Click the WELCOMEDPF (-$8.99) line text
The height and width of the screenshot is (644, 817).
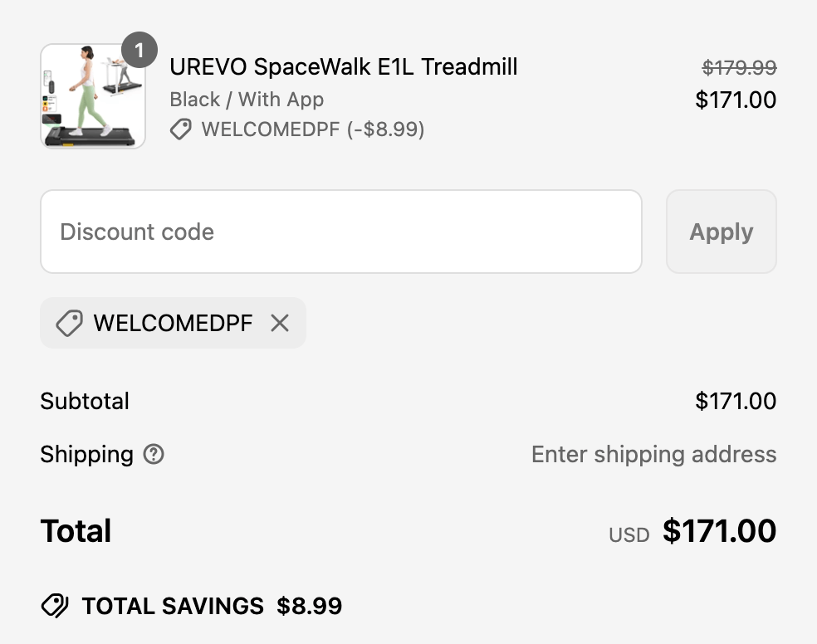tap(312, 129)
